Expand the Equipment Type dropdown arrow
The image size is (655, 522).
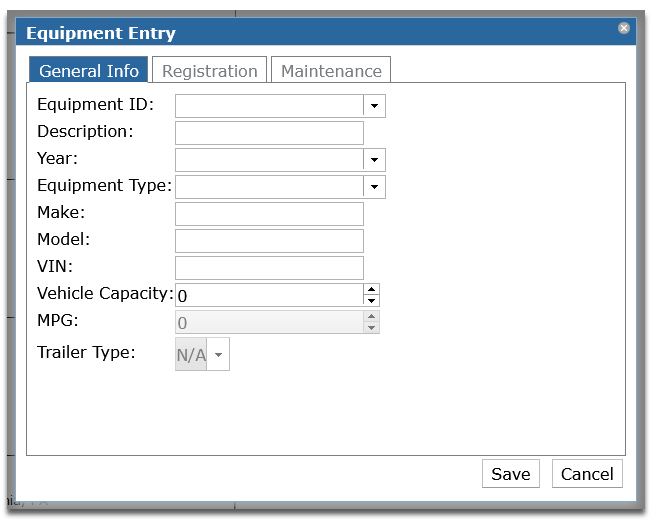(x=374, y=187)
